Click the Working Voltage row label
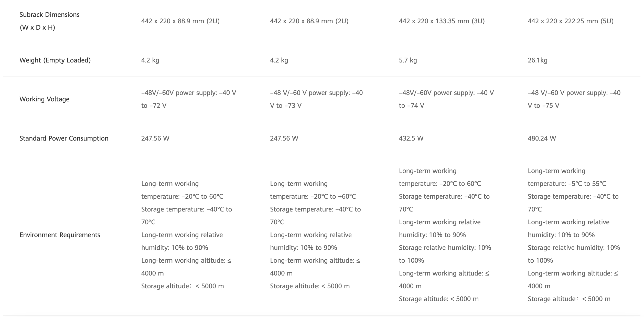 pyautogui.click(x=44, y=99)
